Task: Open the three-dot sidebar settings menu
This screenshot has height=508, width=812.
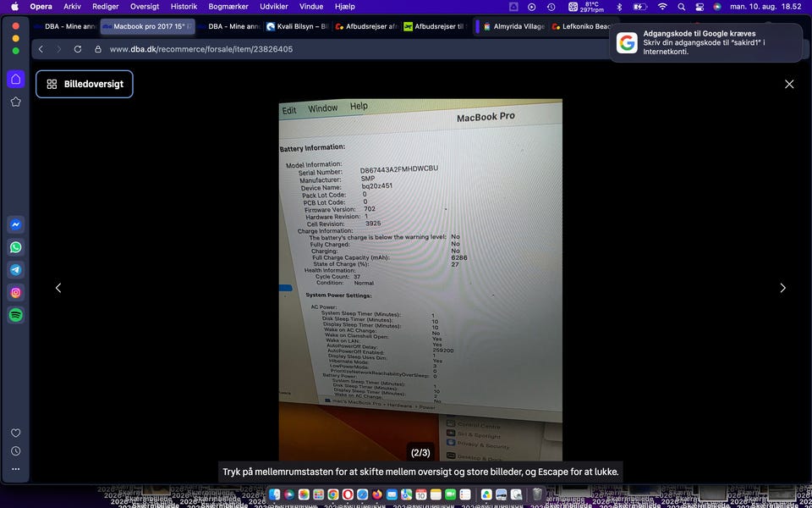Action: [x=16, y=468]
